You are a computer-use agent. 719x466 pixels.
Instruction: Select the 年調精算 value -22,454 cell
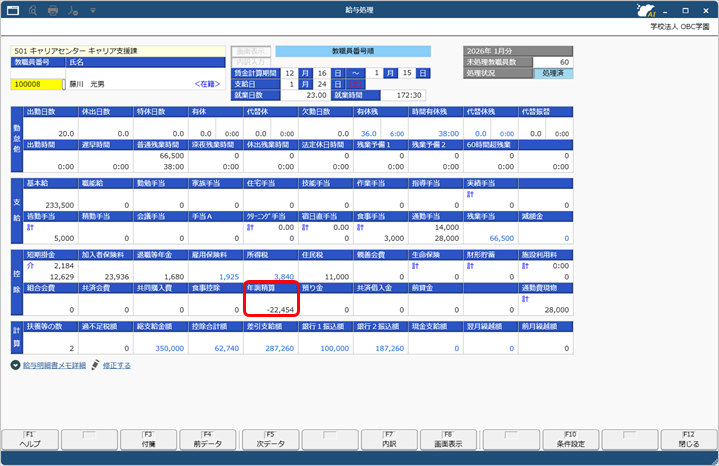coord(274,310)
